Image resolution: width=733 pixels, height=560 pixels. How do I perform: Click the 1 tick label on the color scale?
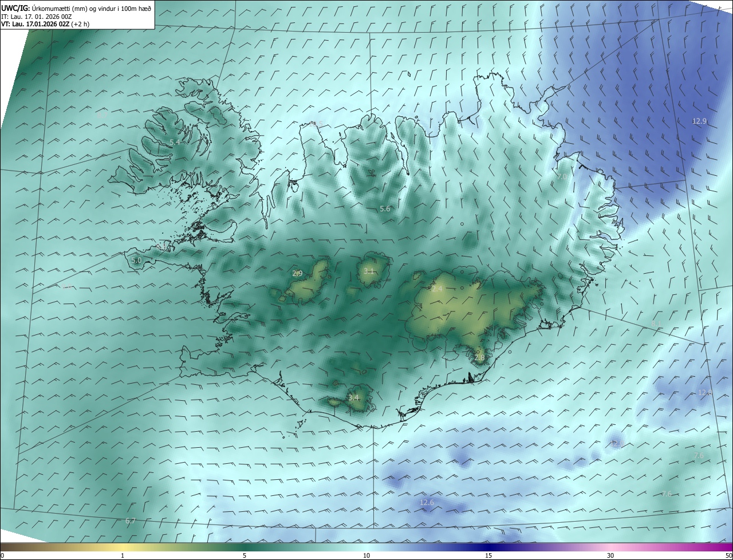pos(123,555)
